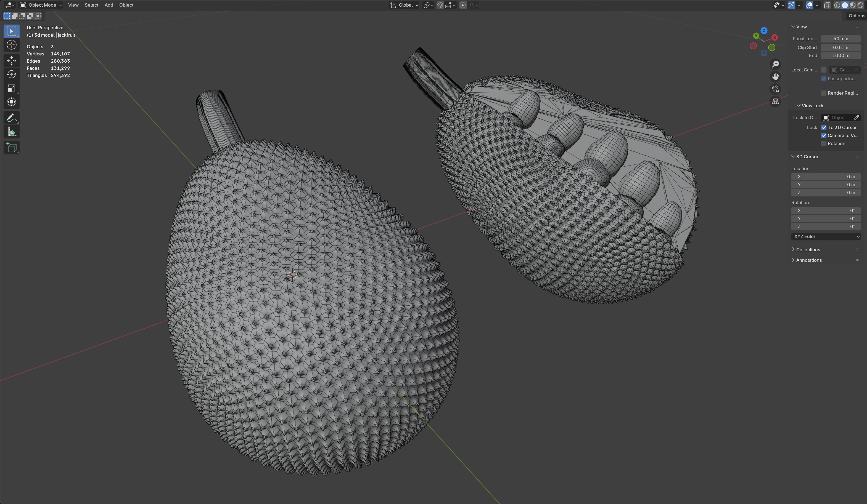
Task: Choose the Scale tool
Action: point(11,88)
